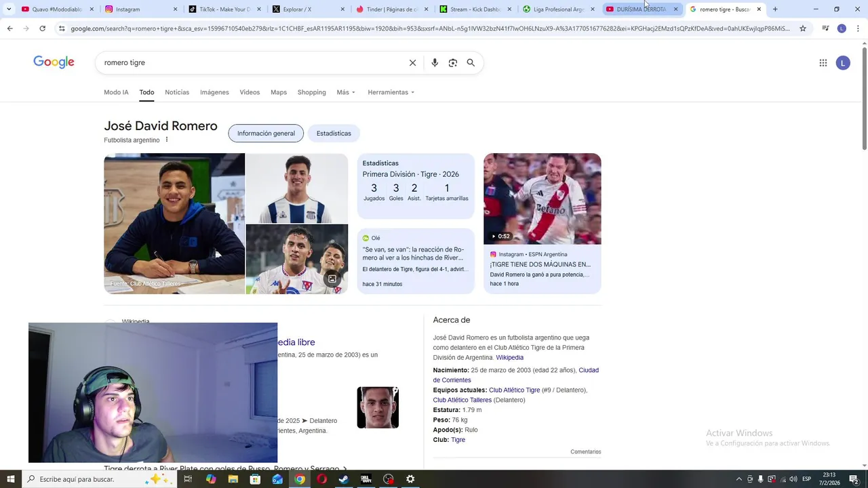The image size is (868, 488).
Task: Clear the search box with the X icon
Action: (x=412, y=62)
